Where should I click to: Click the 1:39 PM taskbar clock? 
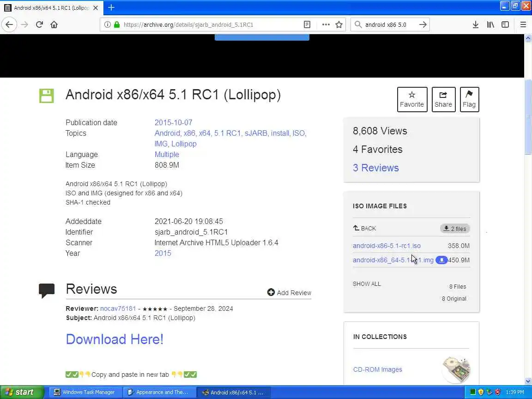point(515,392)
